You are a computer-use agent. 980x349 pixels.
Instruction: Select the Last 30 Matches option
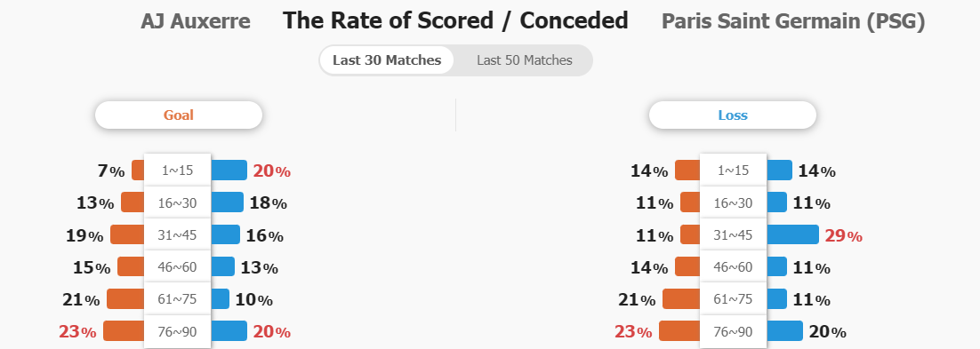387,60
